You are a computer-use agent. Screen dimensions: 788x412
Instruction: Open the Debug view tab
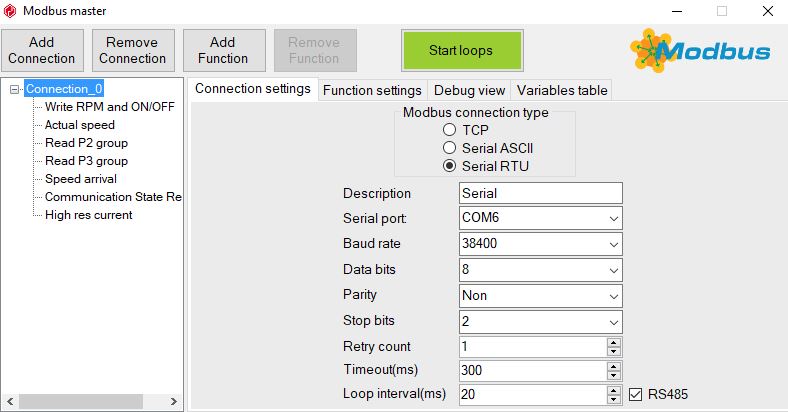(469, 90)
